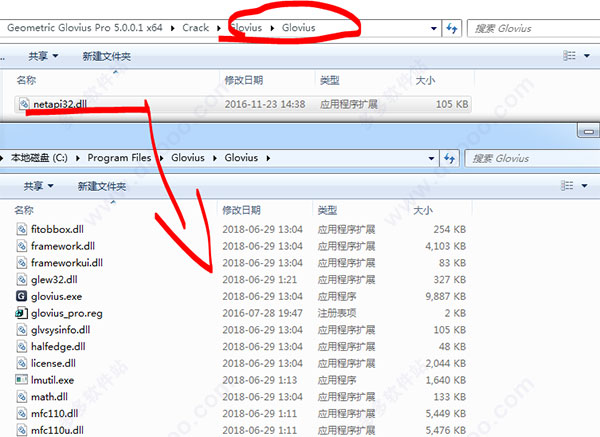Sort by 修改日期 column in lower window

(x=241, y=210)
